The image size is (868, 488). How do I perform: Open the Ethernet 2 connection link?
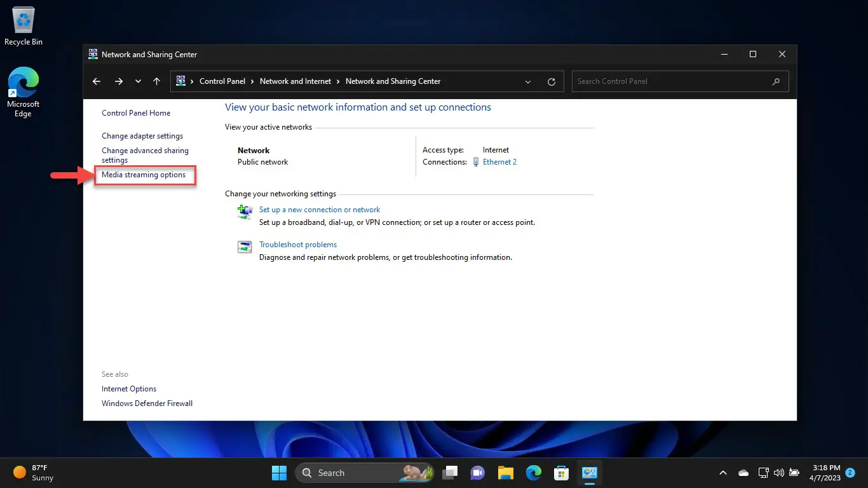coord(499,162)
